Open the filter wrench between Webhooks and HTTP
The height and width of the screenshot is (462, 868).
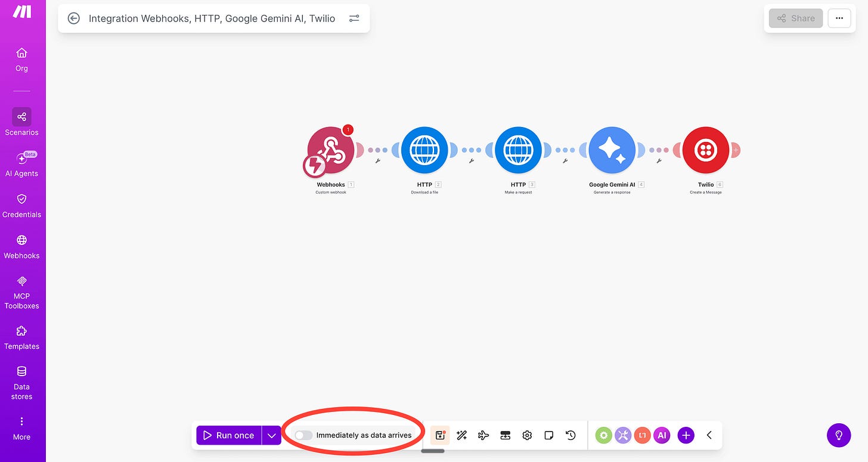[378, 161]
